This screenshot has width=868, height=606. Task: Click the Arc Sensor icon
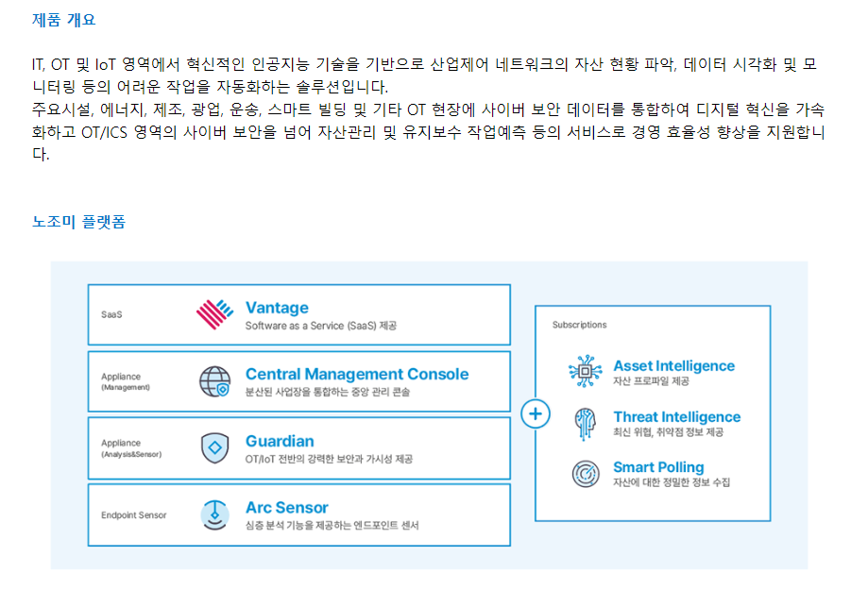(214, 514)
